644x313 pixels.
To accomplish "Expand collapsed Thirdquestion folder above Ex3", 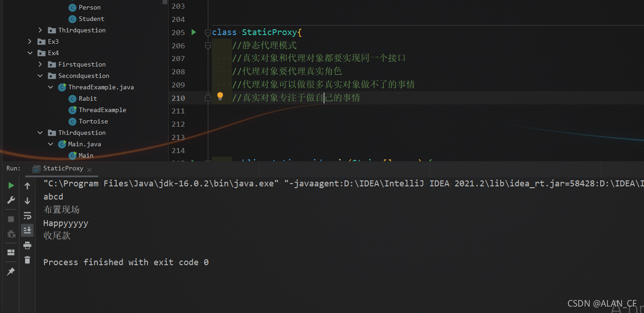I will point(40,30).
